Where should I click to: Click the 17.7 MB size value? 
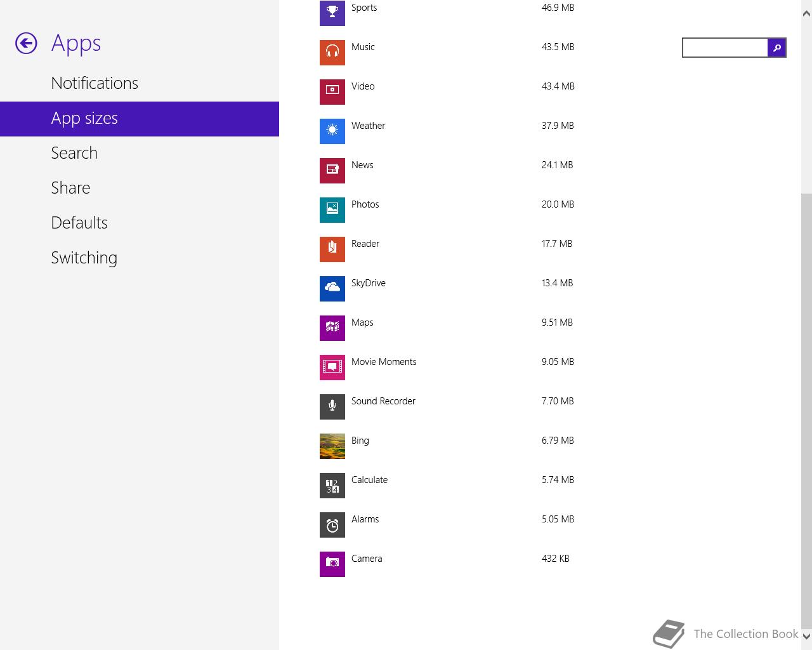557,244
